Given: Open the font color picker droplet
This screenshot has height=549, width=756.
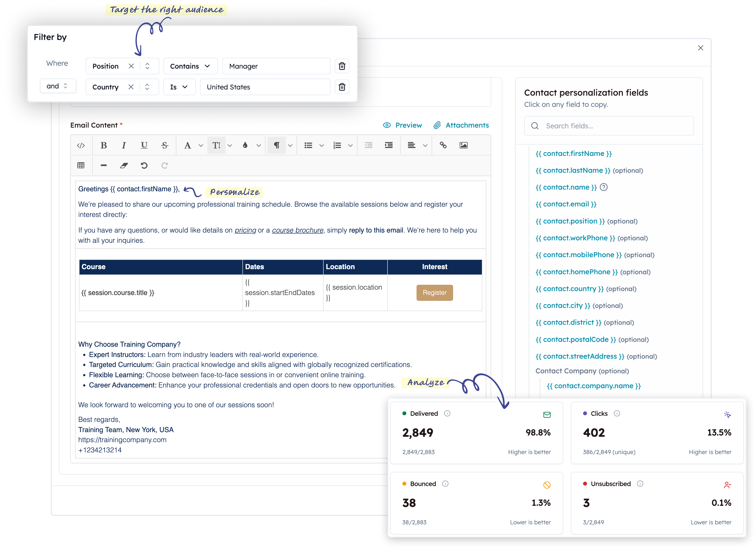Looking at the screenshot, I should click(246, 145).
